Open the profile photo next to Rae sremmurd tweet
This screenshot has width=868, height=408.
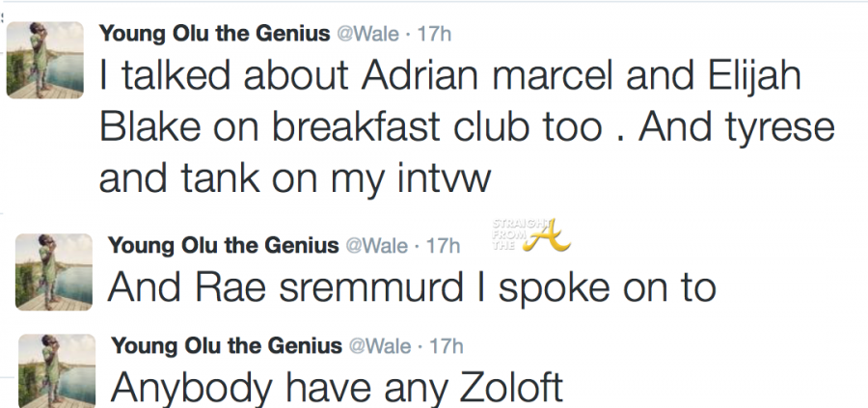click(53, 271)
